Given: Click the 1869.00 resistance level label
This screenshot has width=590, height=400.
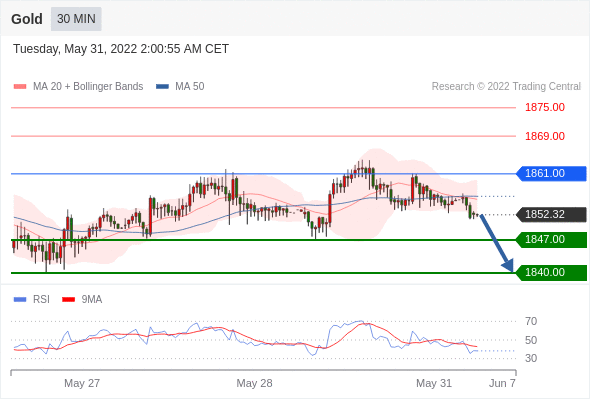Looking at the screenshot, I should (x=545, y=136).
